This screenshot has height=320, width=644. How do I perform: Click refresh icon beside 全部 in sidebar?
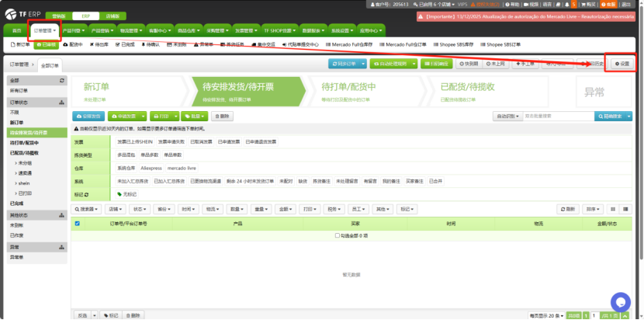(62, 80)
